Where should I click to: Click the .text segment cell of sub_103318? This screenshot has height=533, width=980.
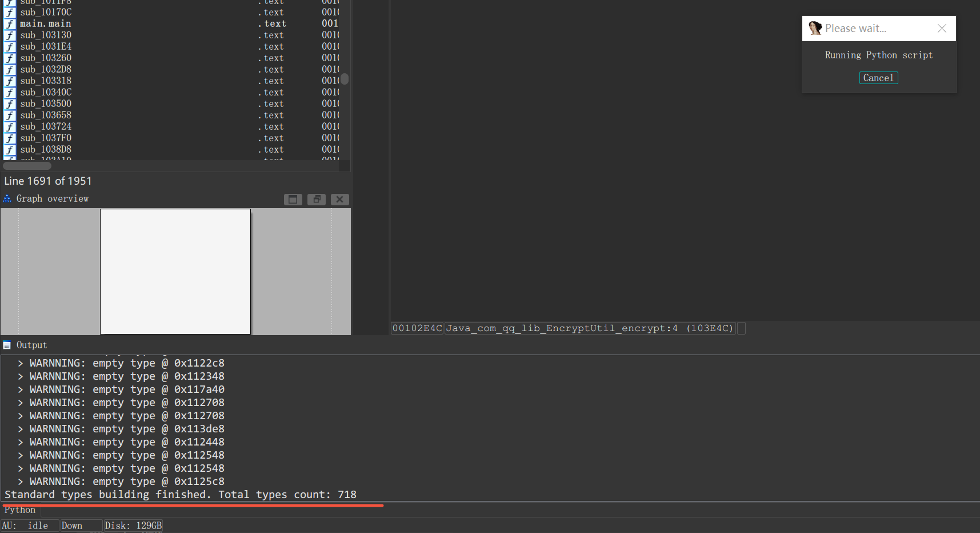tap(271, 81)
